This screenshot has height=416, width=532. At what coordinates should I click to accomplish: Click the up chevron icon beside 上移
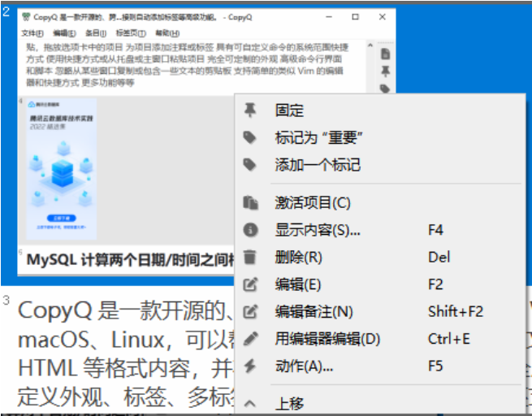pos(250,404)
